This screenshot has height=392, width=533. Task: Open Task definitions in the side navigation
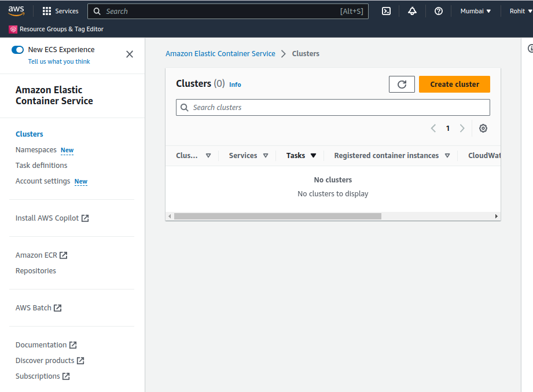pos(42,165)
